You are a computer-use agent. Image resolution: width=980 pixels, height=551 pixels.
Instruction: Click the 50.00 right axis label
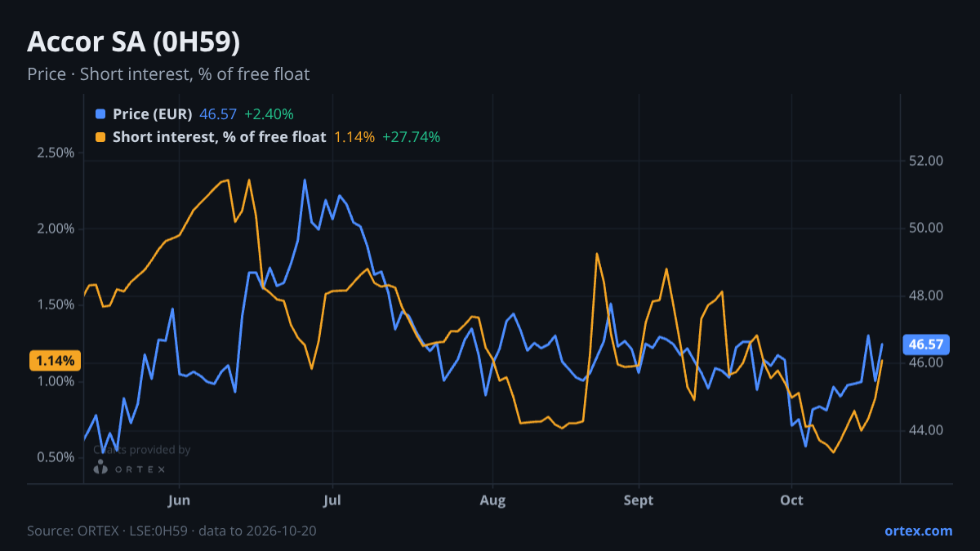926,228
